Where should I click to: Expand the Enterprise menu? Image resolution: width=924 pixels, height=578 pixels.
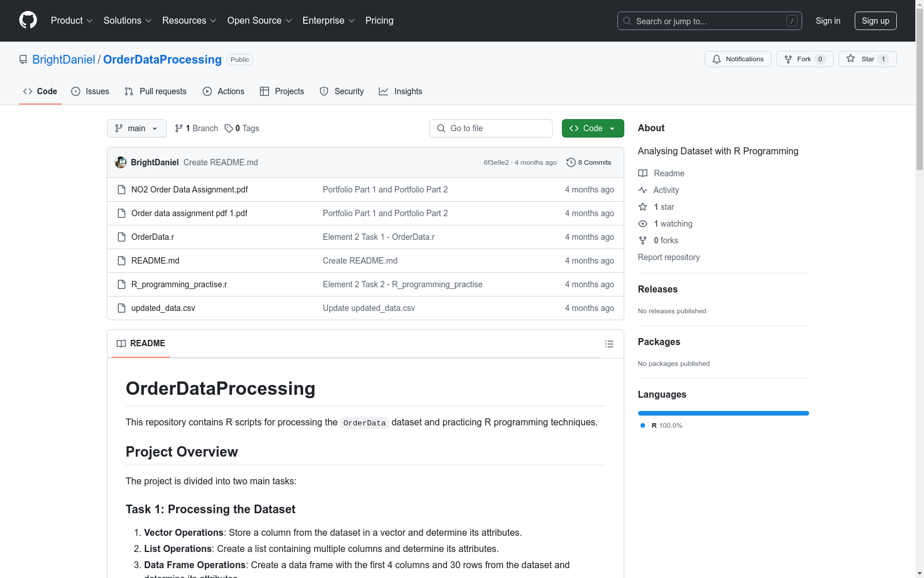[329, 21]
